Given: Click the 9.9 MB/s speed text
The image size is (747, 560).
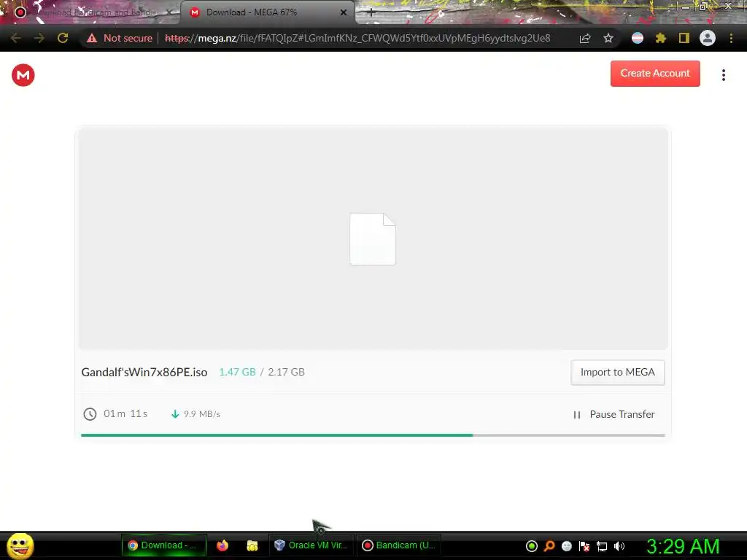Looking at the screenshot, I should point(202,414).
